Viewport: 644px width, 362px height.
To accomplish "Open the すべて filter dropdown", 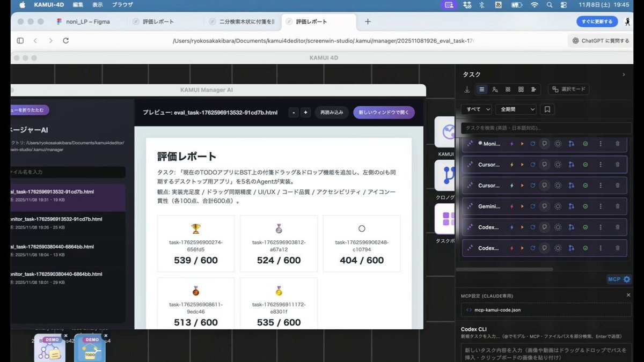I will pyautogui.click(x=477, y=109).
